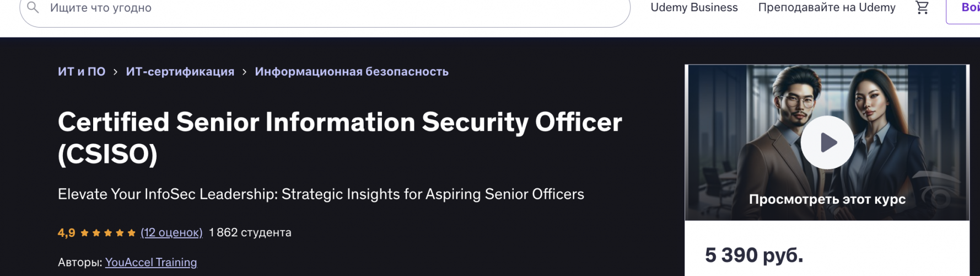Click the Просмотреть этот курс label
The height and width of the screenshot is (276, 980).
[827, 199]
